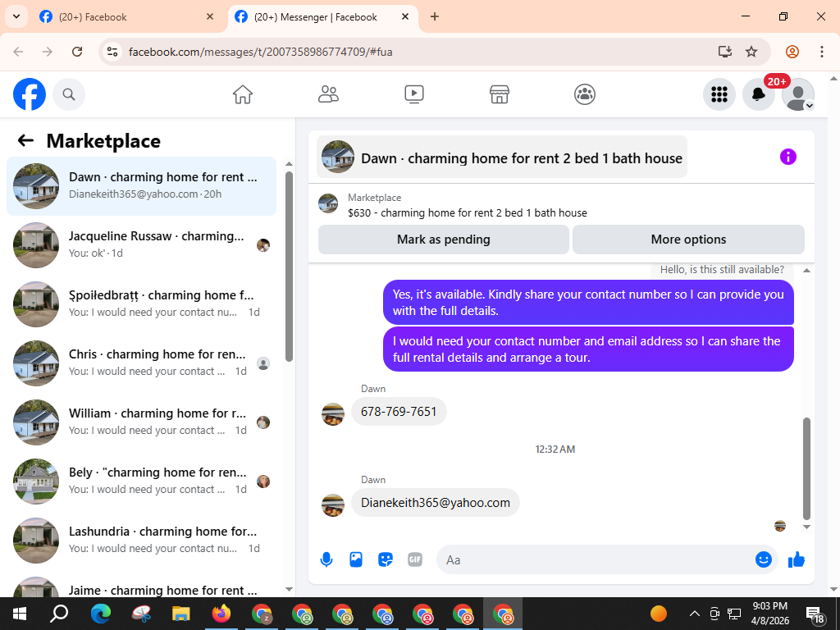Show hidden system tray icons
Screen dimensions: 840x630
click(x=694, y=614)
